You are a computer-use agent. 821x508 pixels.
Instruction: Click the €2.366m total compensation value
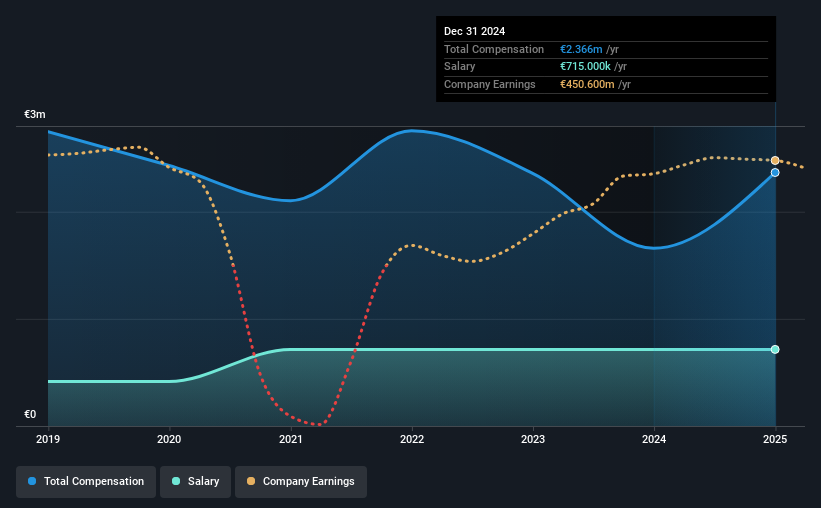[x=581, y=49]
